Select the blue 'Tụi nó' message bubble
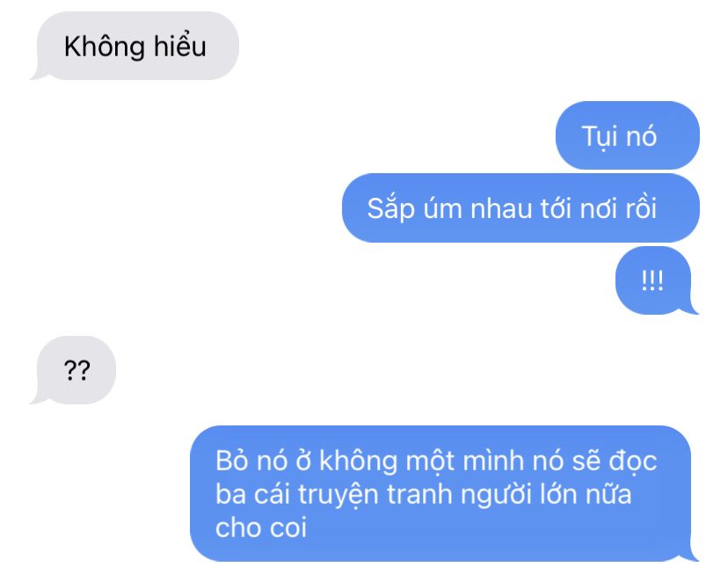 point(627,135)
